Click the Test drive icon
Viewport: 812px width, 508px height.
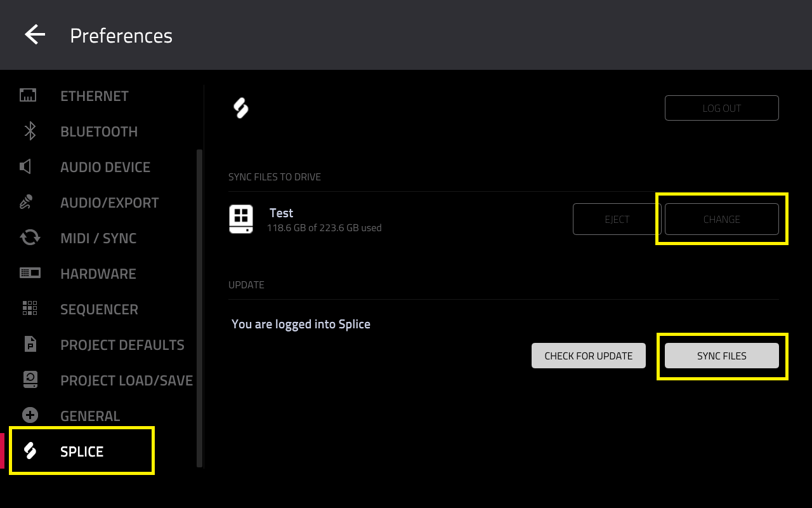point(241,219)
